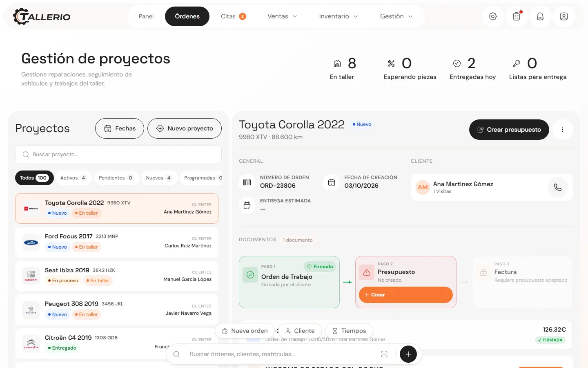Call Ana Martínez Gómez with phone icon

[558, 187]
